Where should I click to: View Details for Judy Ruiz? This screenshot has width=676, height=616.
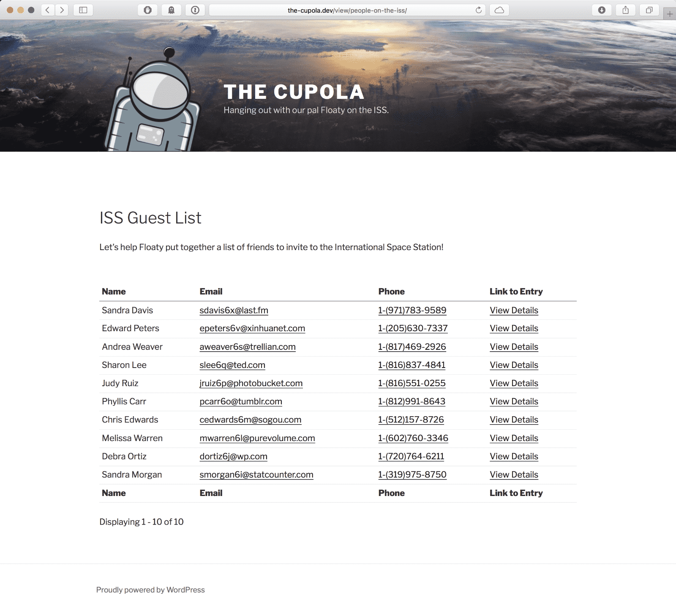pyautogui.click(x=514, y=383)
